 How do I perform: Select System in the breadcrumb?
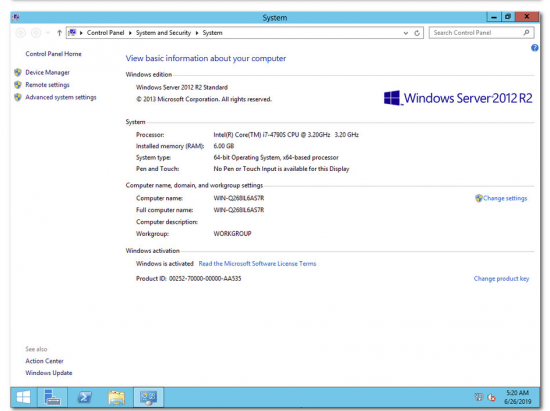(212, 33)
